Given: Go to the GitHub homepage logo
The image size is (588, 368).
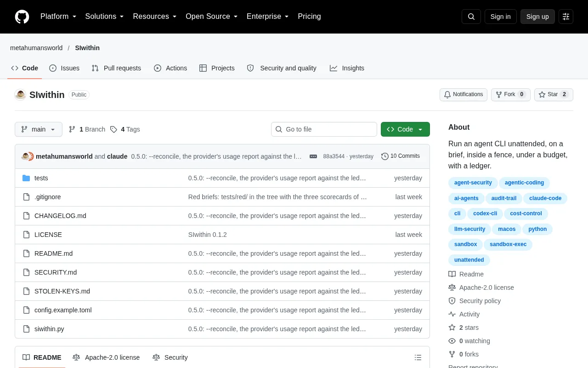Looking at the screenshot, I should (x=22, y=17).
